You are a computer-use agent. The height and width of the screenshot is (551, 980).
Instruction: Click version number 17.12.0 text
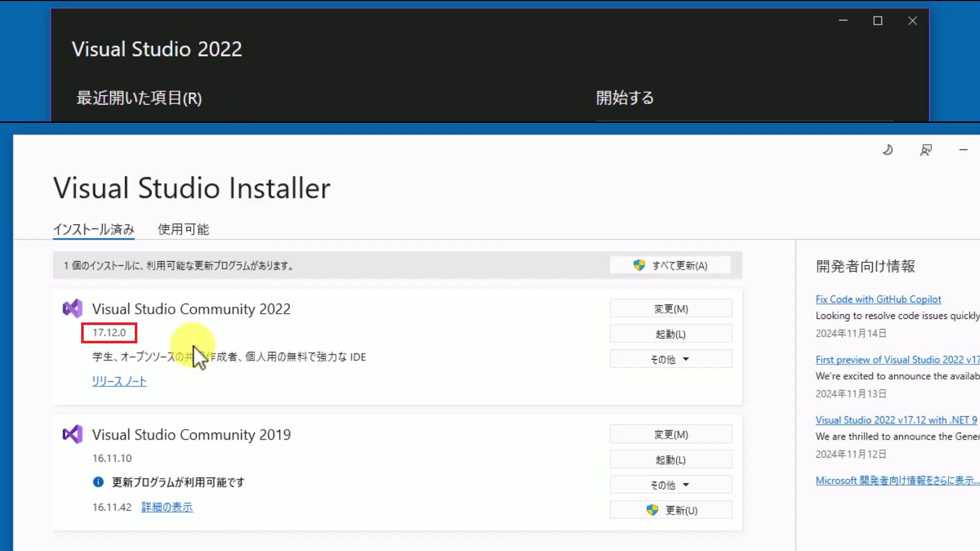click(x=109, y=333)
